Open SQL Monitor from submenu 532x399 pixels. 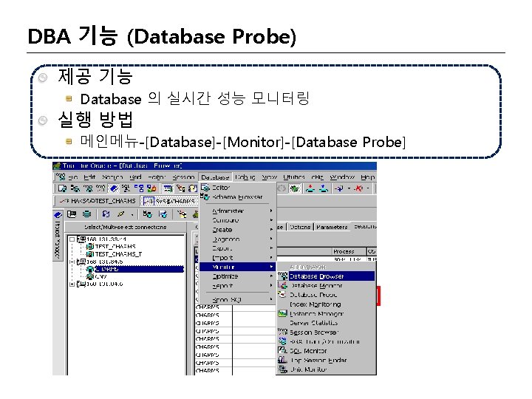(x=326, y=351)
